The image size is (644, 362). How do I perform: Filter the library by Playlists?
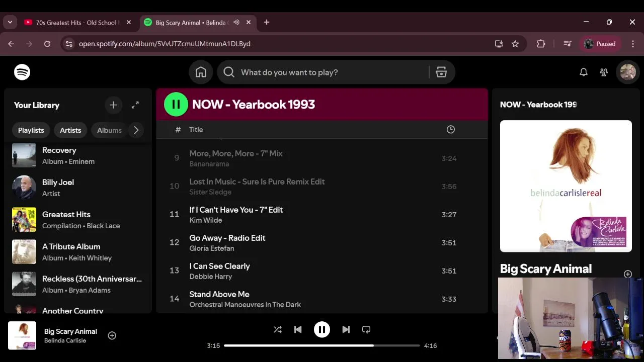(31, 130)
